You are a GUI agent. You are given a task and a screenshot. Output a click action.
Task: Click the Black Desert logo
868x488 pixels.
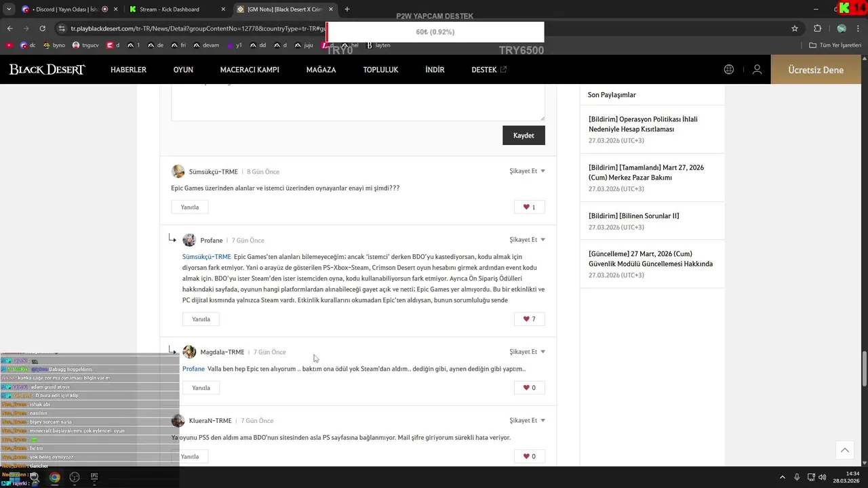[47, 70]
